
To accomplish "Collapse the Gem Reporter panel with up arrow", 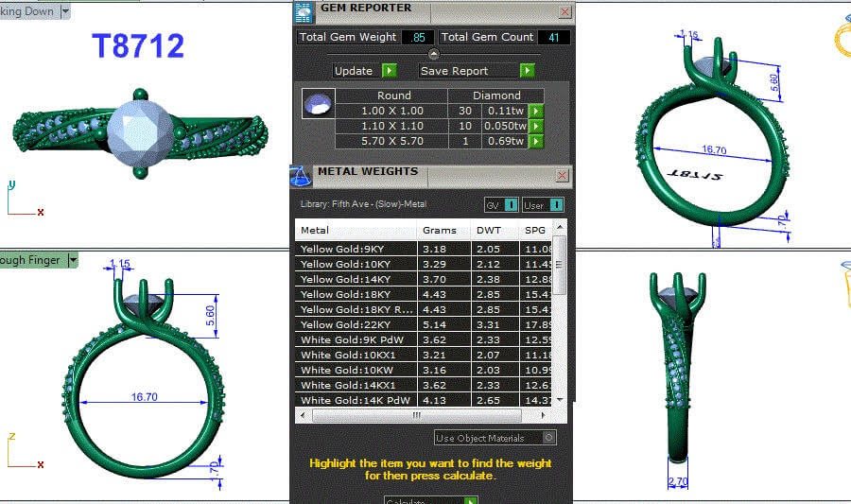I will click(x=434, y=54).
